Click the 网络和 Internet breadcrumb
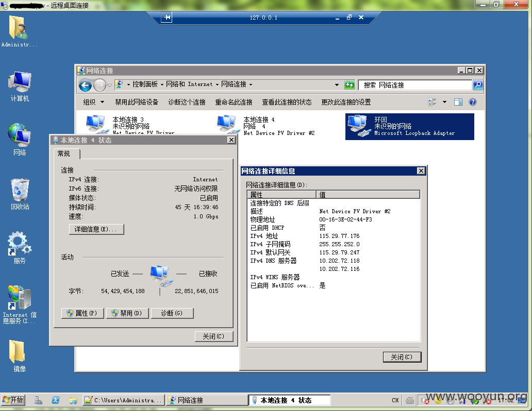 pyautogui.click(x=189, y=84)
